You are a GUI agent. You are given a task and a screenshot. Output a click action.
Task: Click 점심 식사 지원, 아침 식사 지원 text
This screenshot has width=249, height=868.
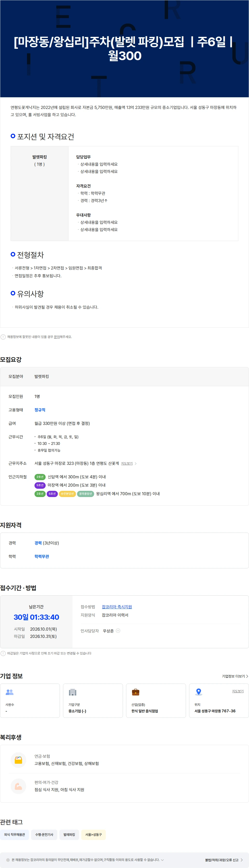coord(59,790)
